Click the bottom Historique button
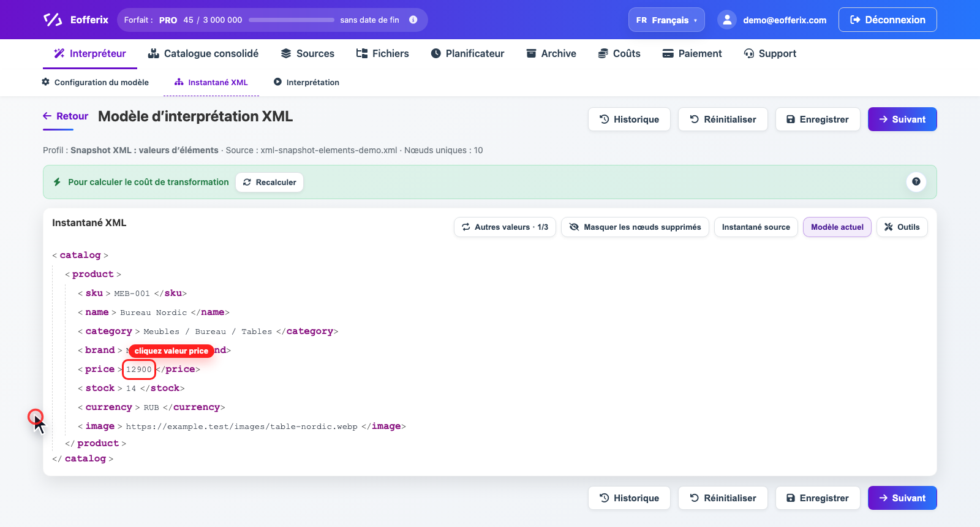Screen dimensions: 980x527 click(629, 498)
